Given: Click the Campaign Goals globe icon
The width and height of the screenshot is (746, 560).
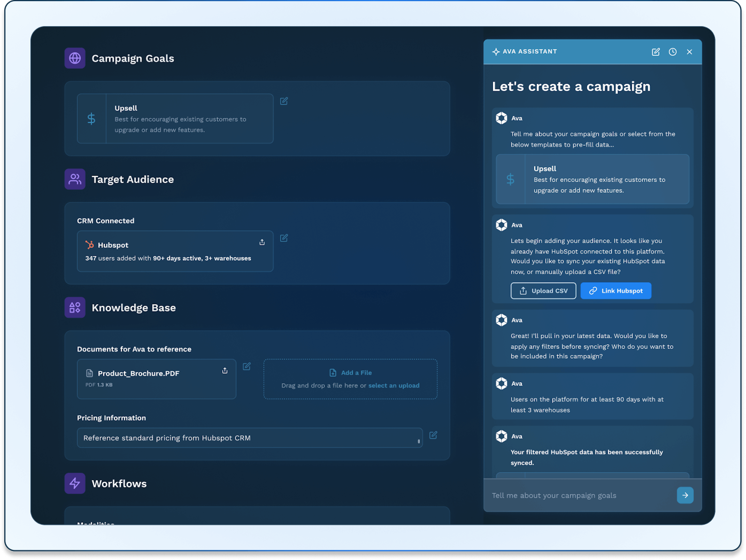Looking at the screenshot, I should pos(75,58).
